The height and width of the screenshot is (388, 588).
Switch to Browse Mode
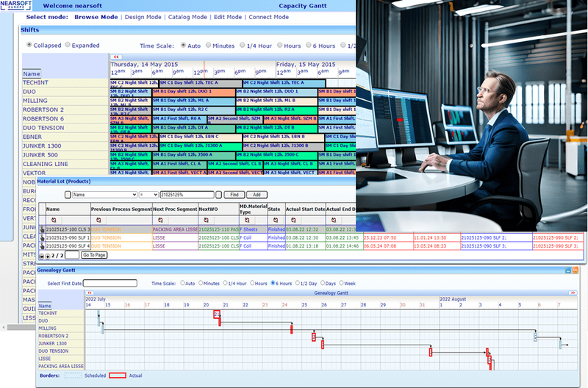96,17
